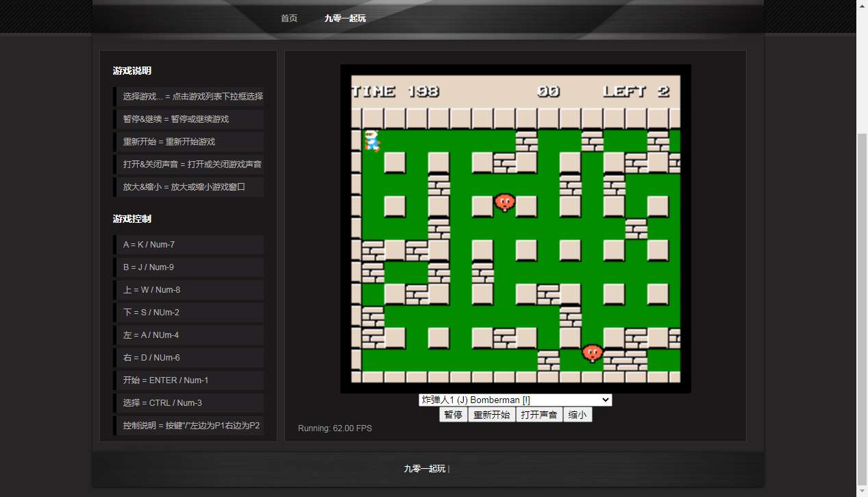Click the 打开声音 sound button
This screenshot has width=868, height=497.
click(539, 415)
